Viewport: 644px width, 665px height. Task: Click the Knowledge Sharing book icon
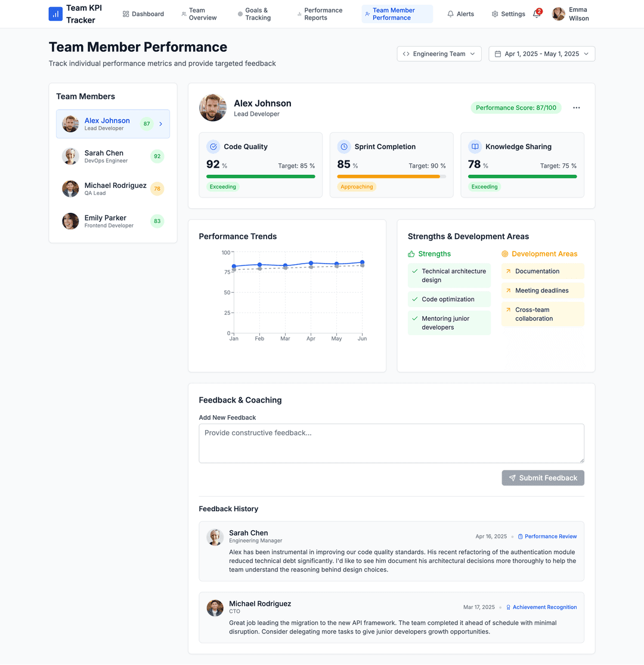[475, 146]
